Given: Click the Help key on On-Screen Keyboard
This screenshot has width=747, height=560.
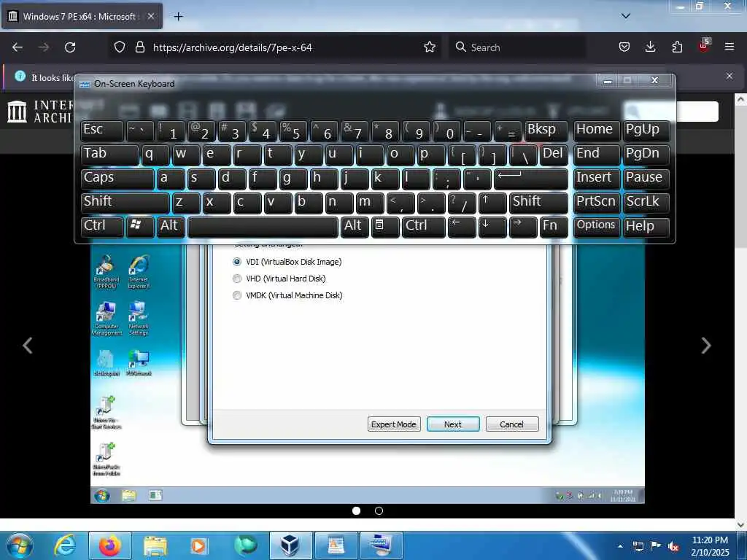Looking at the screenshot, I should pyautogui.click(x=646, y=226).
